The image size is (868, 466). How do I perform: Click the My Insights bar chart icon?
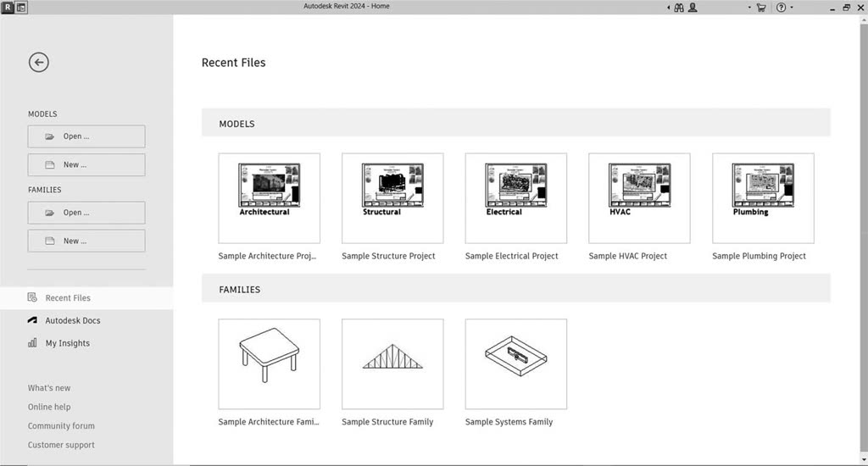(x=32, y=343)
